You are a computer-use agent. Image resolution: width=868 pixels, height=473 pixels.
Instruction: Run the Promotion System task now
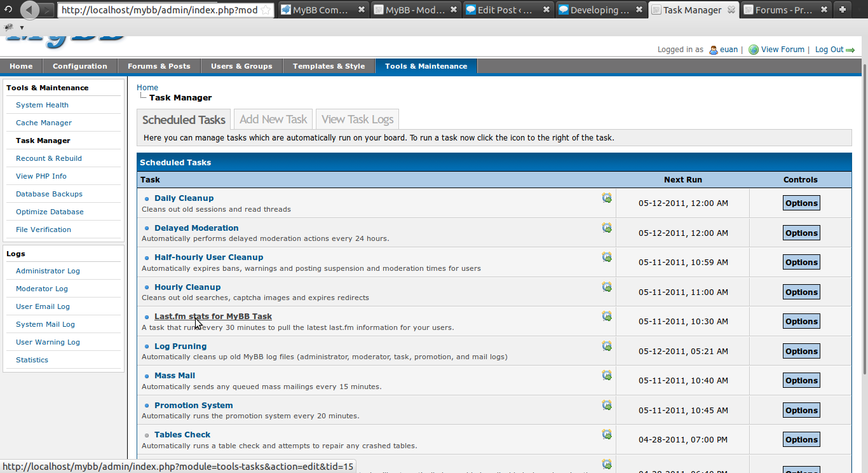(607, 405)
